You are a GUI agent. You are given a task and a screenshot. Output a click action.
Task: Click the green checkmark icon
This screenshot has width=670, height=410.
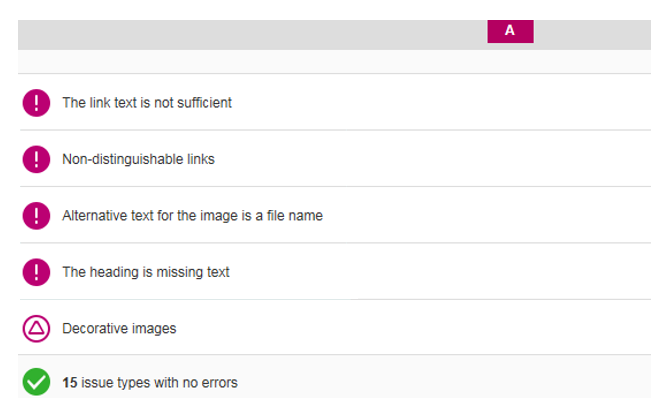point(36,382)
